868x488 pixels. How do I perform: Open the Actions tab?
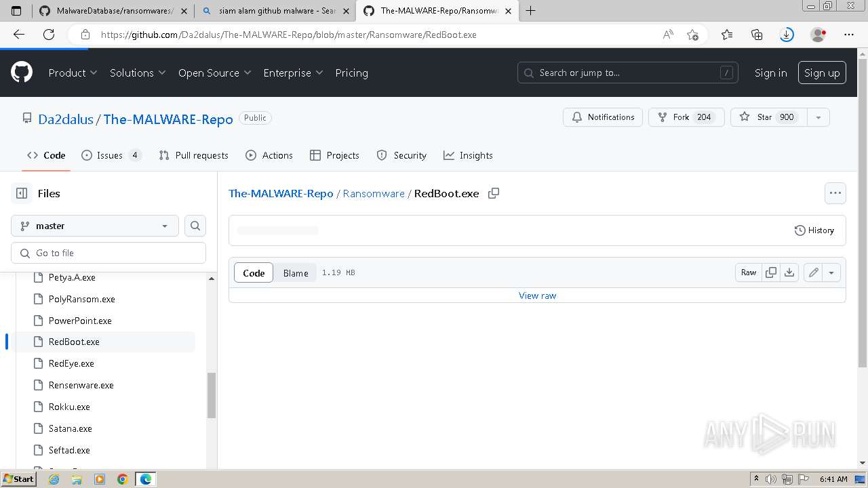pos(269,155)
